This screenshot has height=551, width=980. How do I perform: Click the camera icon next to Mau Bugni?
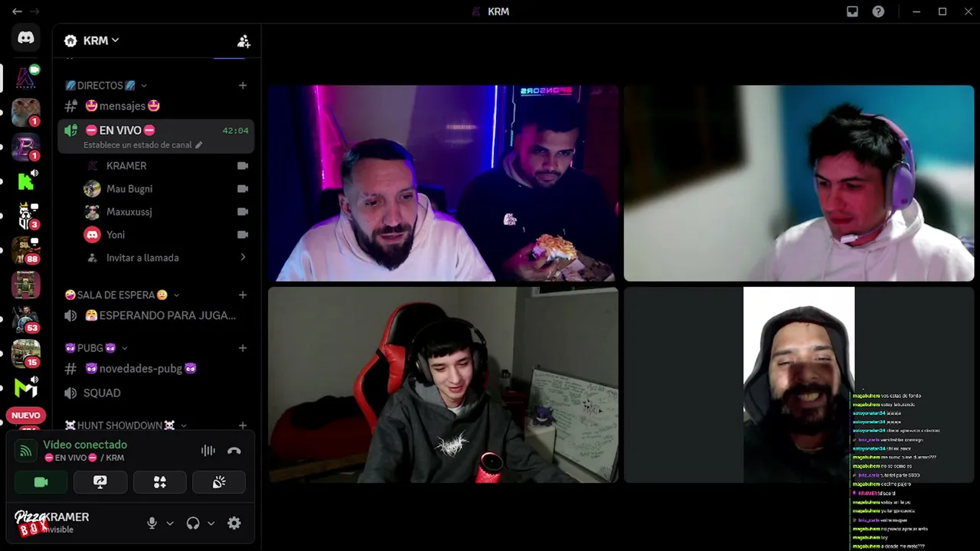pos(243,188)
